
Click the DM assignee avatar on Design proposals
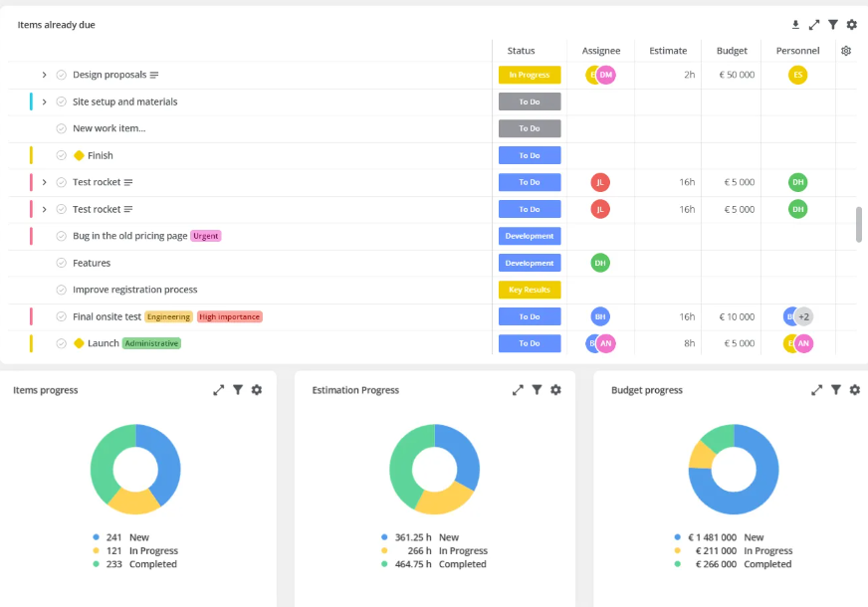tap(606, 75)
